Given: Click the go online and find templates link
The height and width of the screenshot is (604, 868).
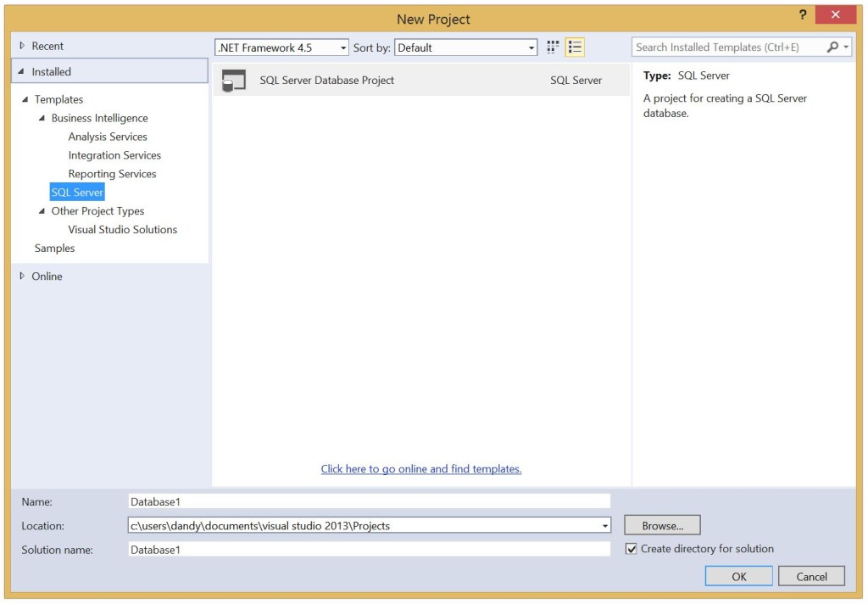Looking at the screenshot, I should 421,469.
